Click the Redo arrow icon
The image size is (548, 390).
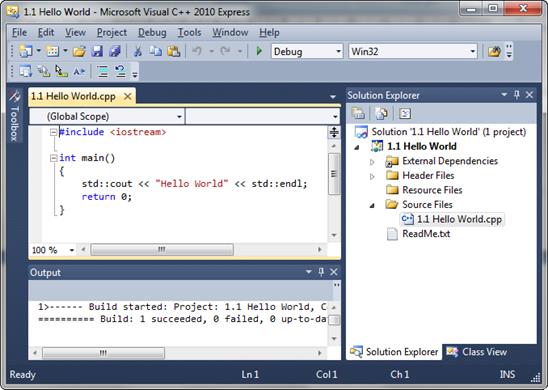pos(225,51)
